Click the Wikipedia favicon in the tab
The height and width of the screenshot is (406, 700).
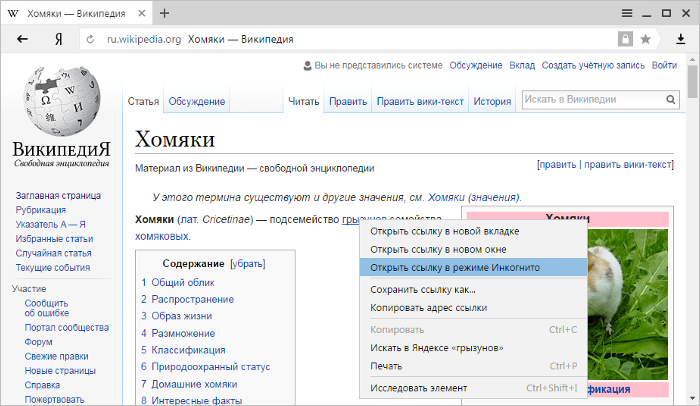point(13,13)
